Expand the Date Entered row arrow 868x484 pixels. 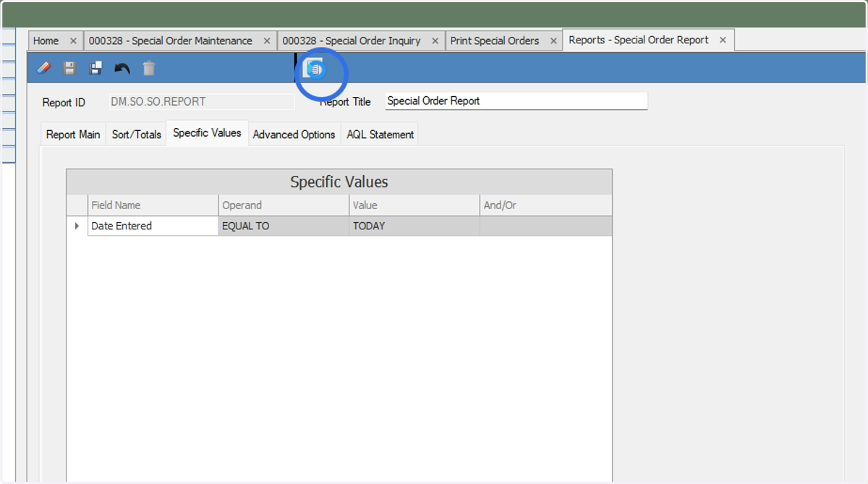(x=77, y=226)
